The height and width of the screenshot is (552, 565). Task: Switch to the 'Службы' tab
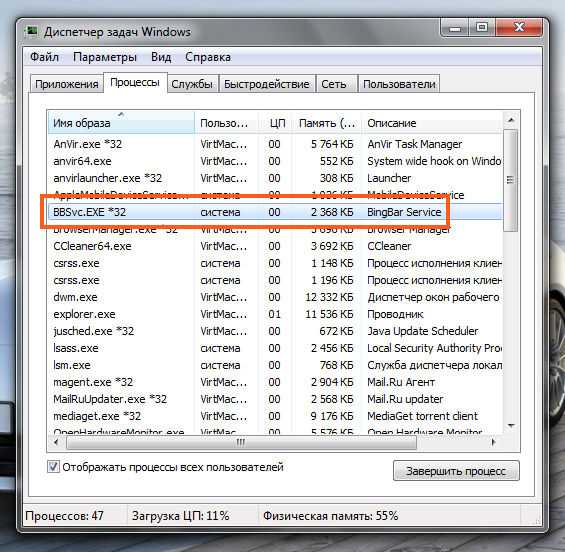[x=192, y=84]
